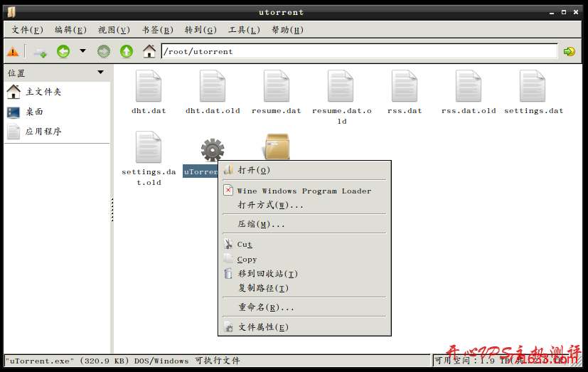Choose 移到回收站(T) in context menu
Viewport: 588px width, 372px height.
click(x=304, y=274)
